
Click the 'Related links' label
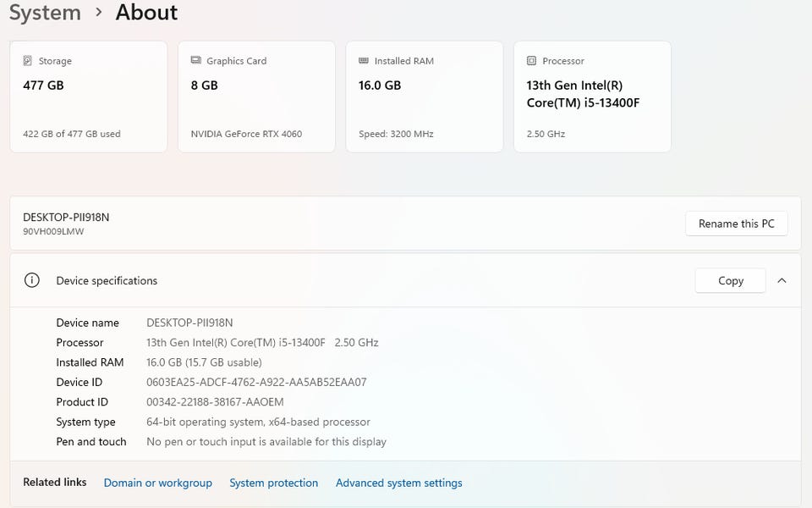[x=54, y=482]
